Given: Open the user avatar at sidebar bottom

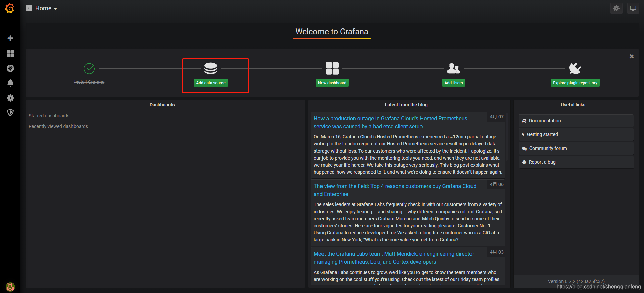Looking at the screenshot, I should [10, 287].
